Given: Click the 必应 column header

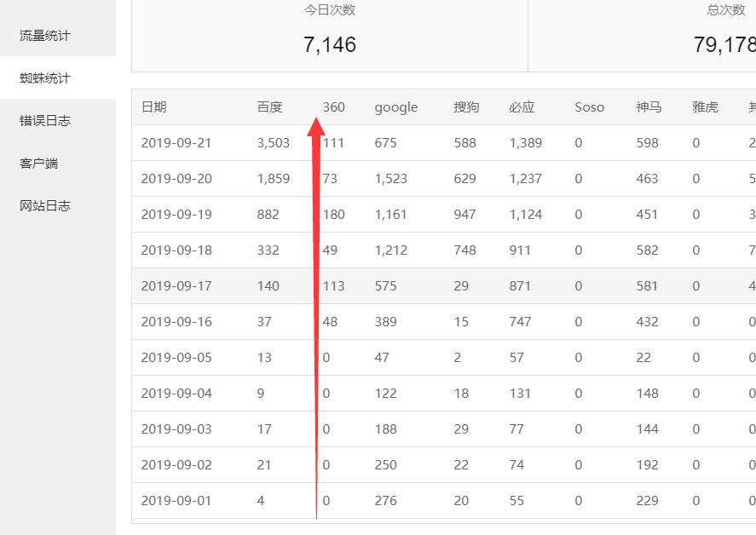Looking at the screenshot, I should point(522,107).
